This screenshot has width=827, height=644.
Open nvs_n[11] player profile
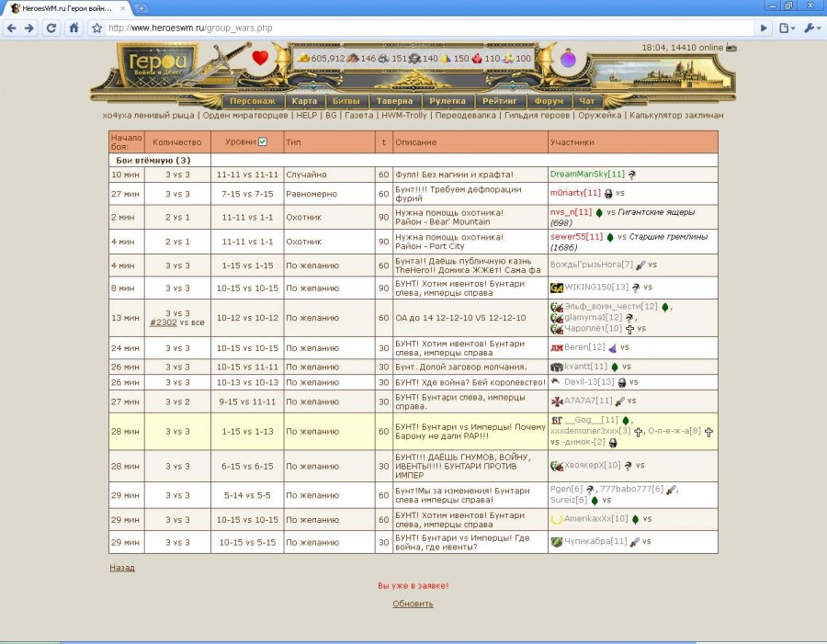571,212
